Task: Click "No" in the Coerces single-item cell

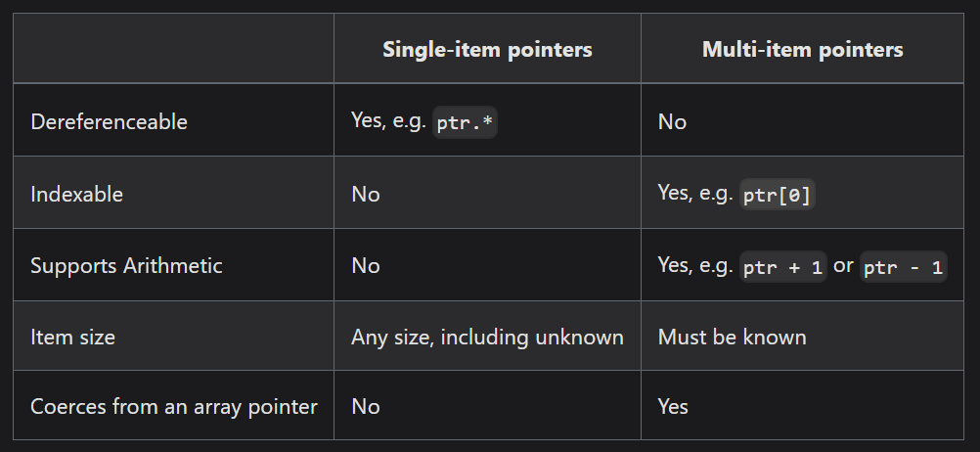Action: pos(365,406)
